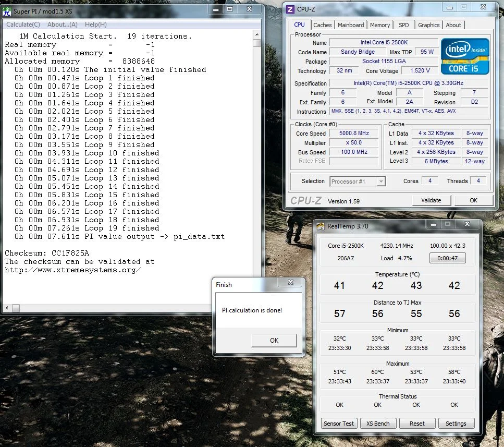Click the 0:00:47 timer button
The width and height of the screenshot is (504, 447).
447,258
